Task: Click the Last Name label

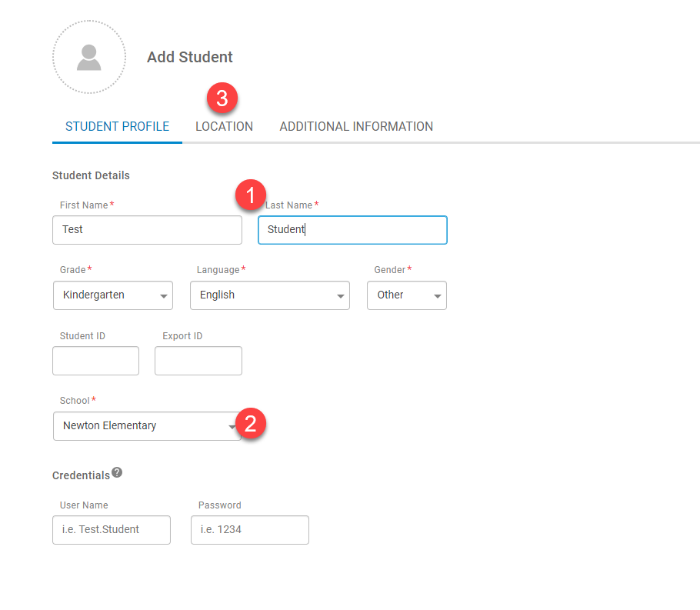Action: coord(288,205)
